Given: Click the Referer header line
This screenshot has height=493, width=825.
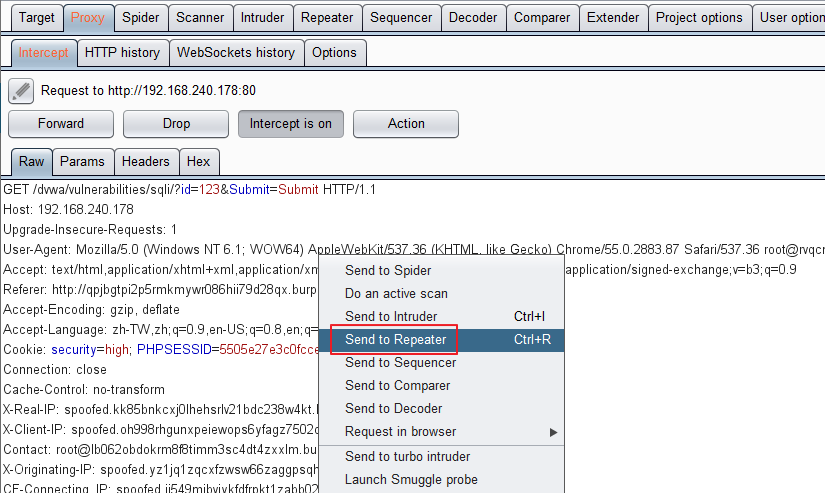Looking at the screenshot, I should point(160,290).
